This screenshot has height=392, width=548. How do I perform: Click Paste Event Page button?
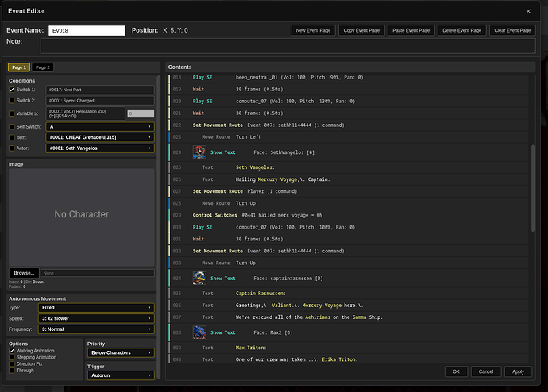[x=411, y=30]
